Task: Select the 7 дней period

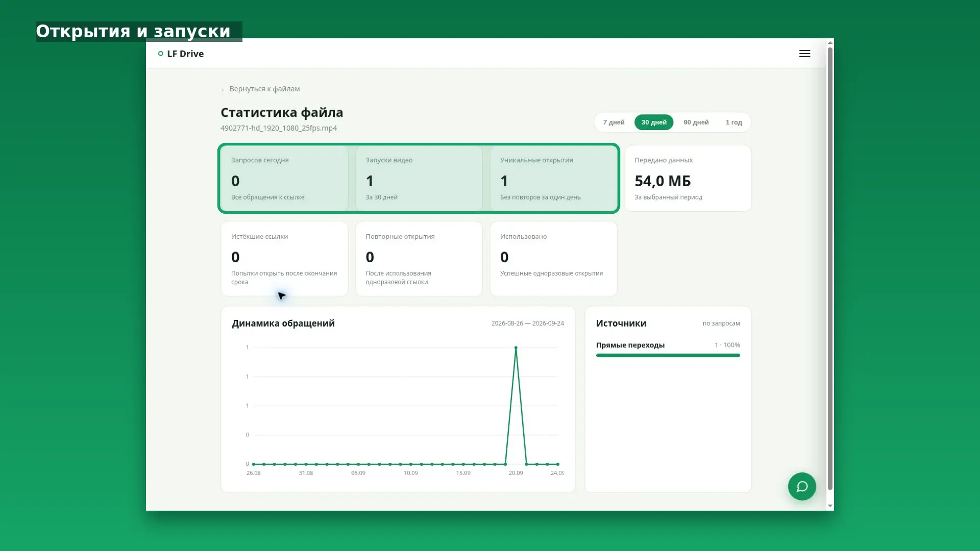Action: [614, 122]
